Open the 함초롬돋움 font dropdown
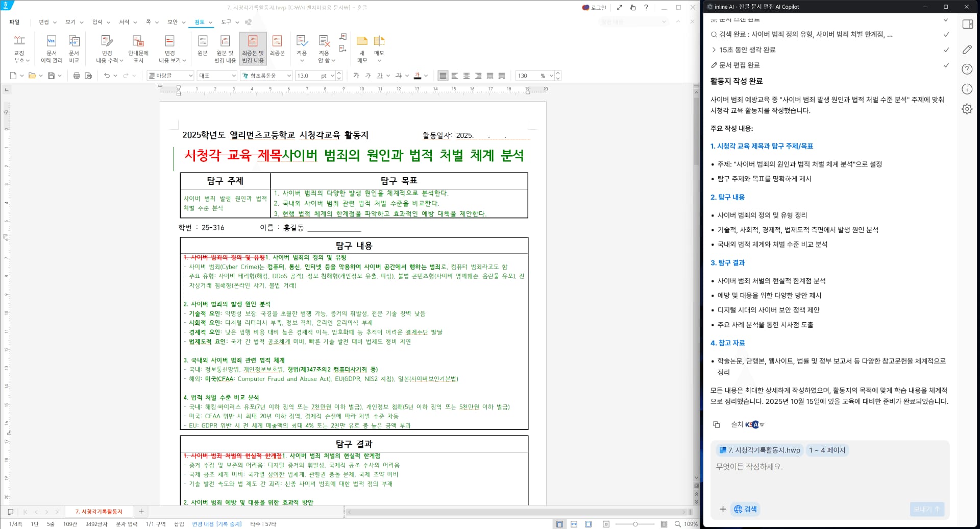The height and width of the screenshot is (529, 980). tap(265, 75)
